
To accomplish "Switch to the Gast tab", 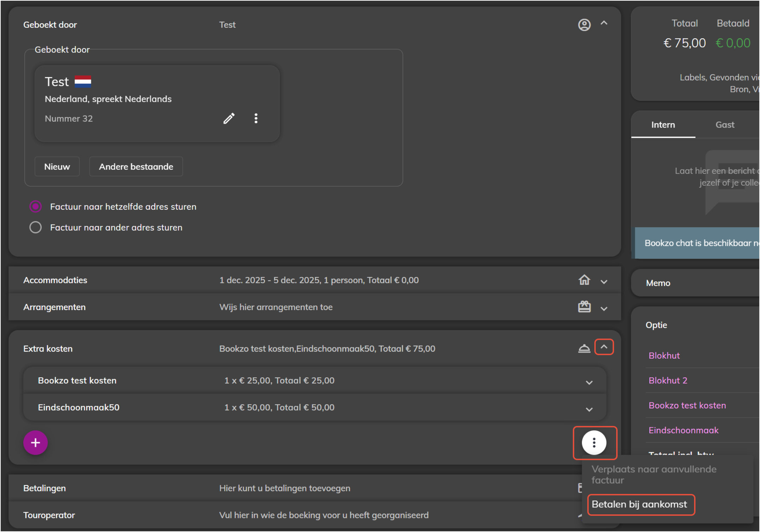I will (725, 125).
